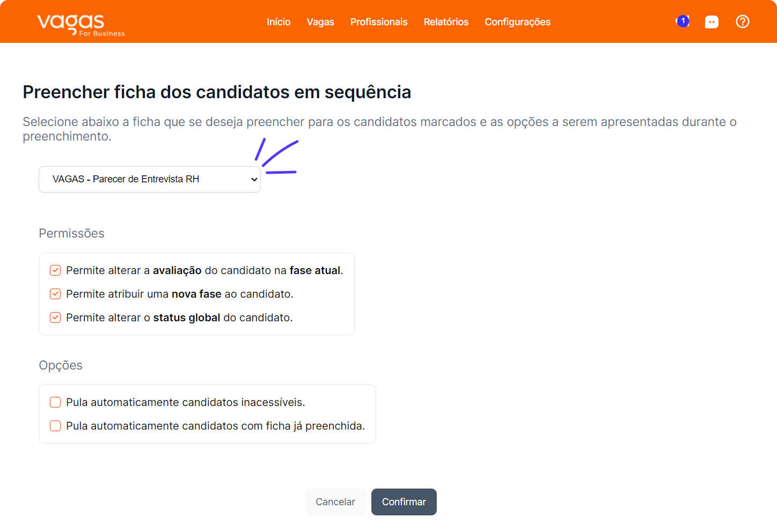Uncheck permission to alter status global
Viewport: 777px width, 532px height.
point(55,317)
